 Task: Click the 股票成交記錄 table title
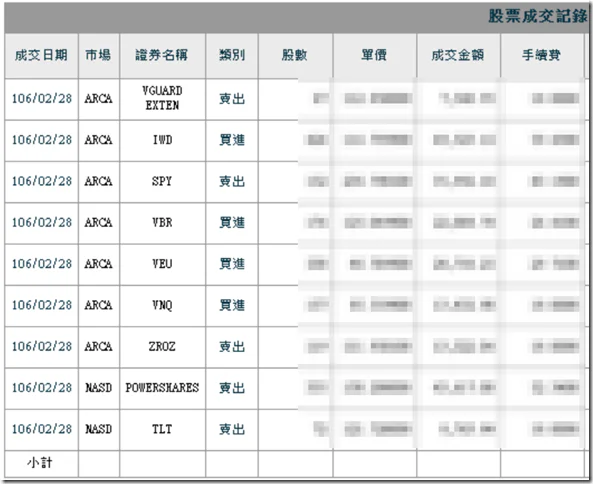pyautogui.click(x=538, y=16)
